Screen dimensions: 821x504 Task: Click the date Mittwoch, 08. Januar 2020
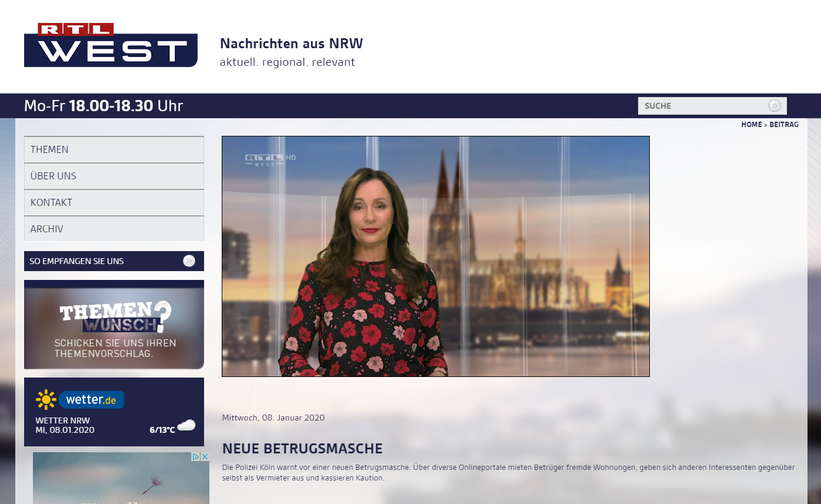(x=273, y=418)
